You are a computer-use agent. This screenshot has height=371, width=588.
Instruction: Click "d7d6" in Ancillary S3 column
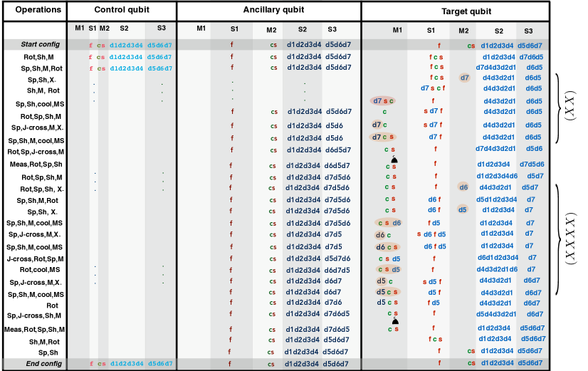click(x=333, y=303)
